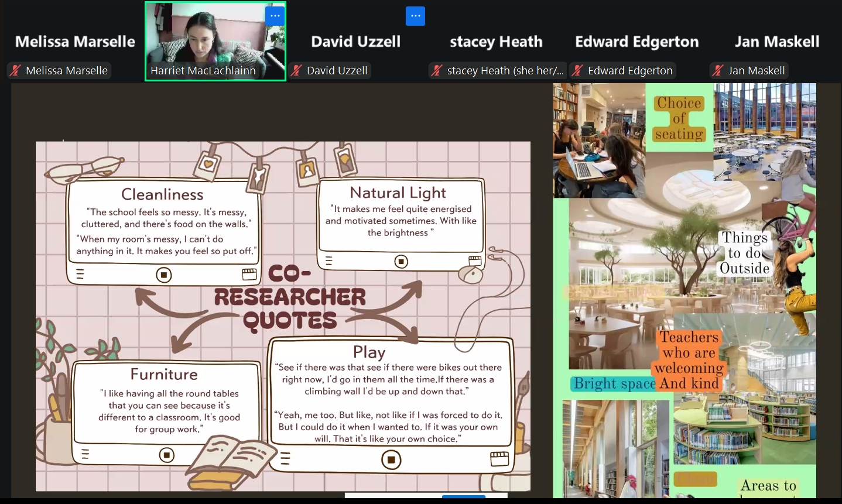Select the Jan Maskell participant tile name

click(x=777, y=42)
